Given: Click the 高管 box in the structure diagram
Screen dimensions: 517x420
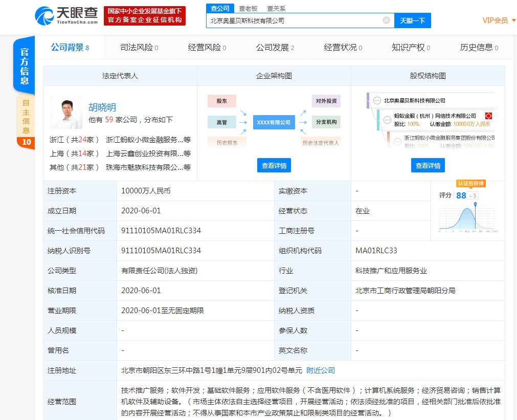Looking at the screenshot, I should (221, 122).
